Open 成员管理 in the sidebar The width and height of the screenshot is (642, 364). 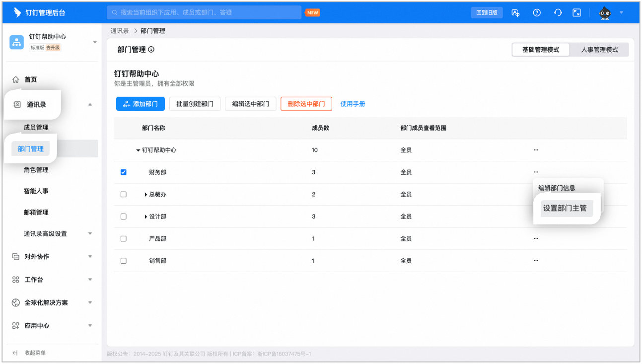point(36,128)
